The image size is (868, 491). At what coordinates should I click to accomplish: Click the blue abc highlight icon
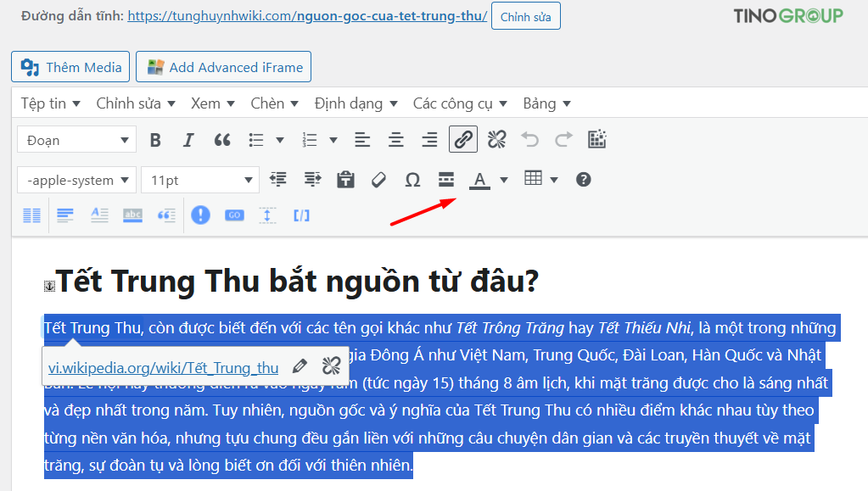[x=133, y=215]
